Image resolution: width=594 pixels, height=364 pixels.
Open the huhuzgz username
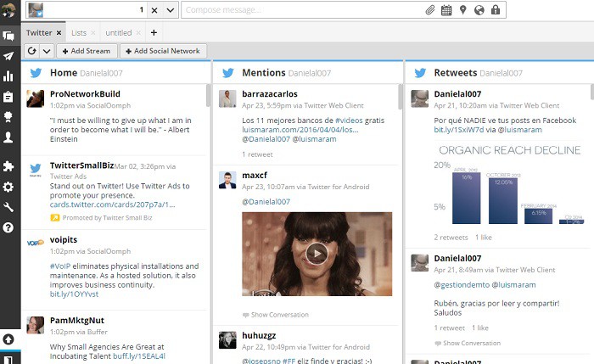[259, 336]
